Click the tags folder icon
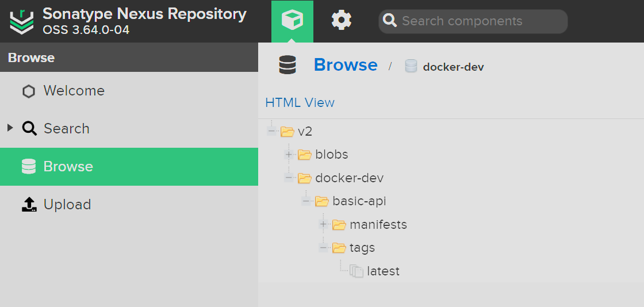Viewport: 644px width, 307px height. [339, 248]
